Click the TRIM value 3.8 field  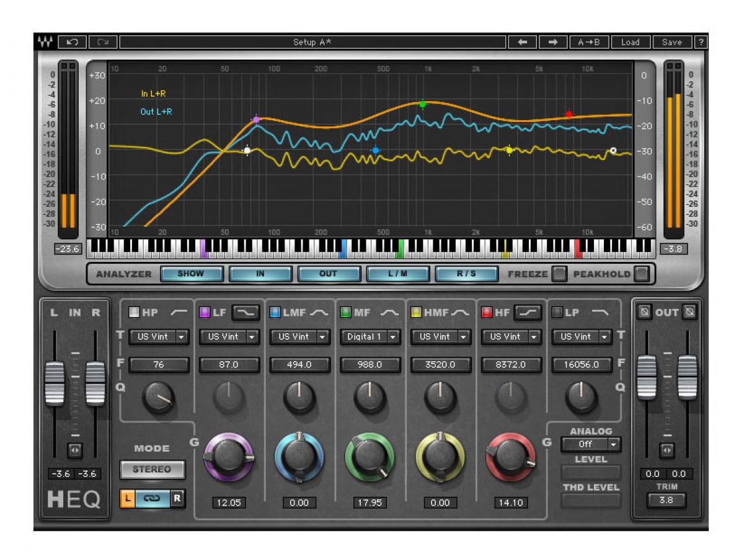point(666,501)
